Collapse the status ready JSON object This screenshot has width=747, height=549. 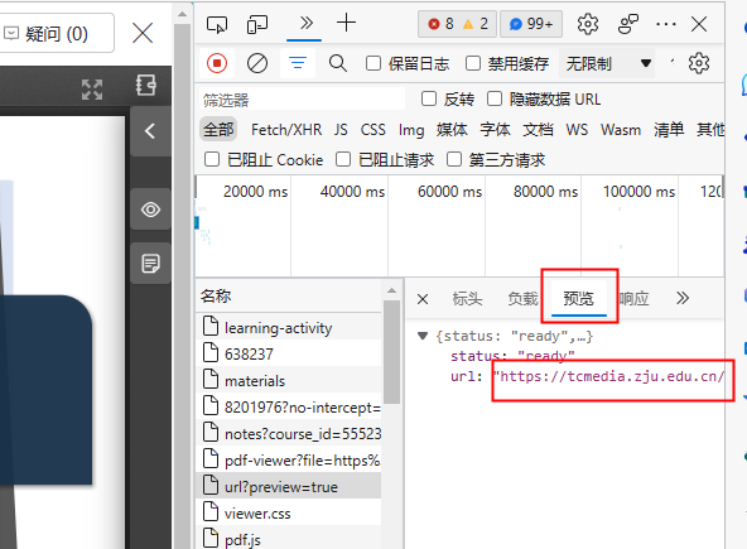click(422, 336)
